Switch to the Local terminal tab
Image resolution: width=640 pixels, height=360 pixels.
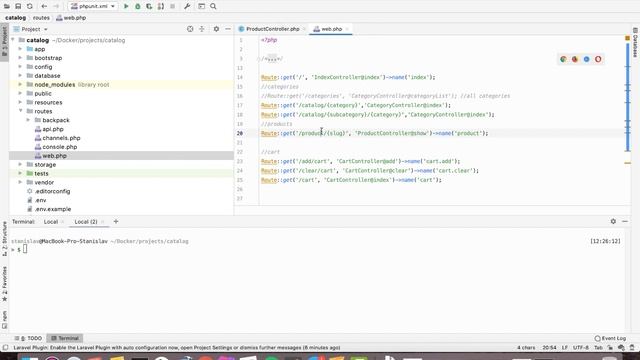click(51, 222)
